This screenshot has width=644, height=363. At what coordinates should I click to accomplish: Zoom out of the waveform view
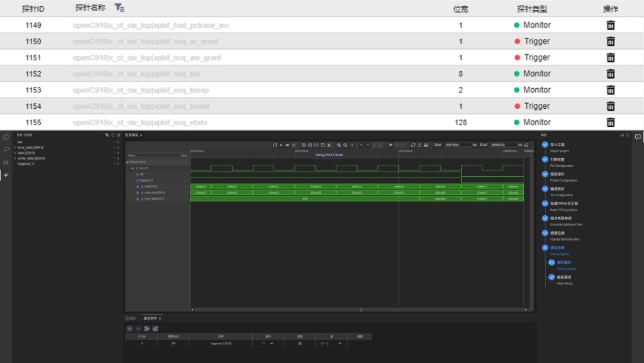(345, 145)
